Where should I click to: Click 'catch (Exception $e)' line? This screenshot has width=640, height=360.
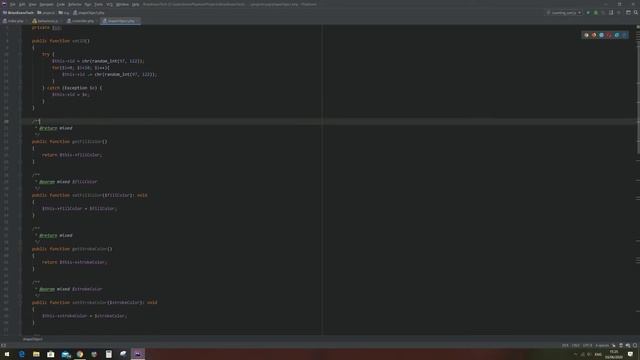tap(72, 88)
